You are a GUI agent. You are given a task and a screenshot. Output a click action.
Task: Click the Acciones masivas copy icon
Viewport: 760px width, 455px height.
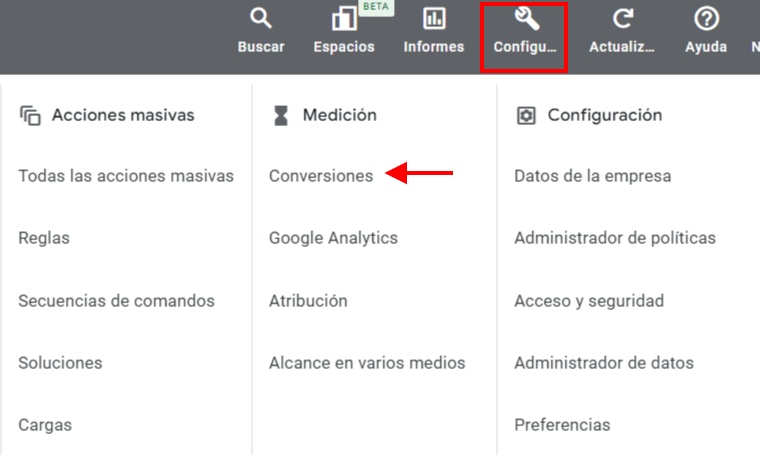[30, 116]
